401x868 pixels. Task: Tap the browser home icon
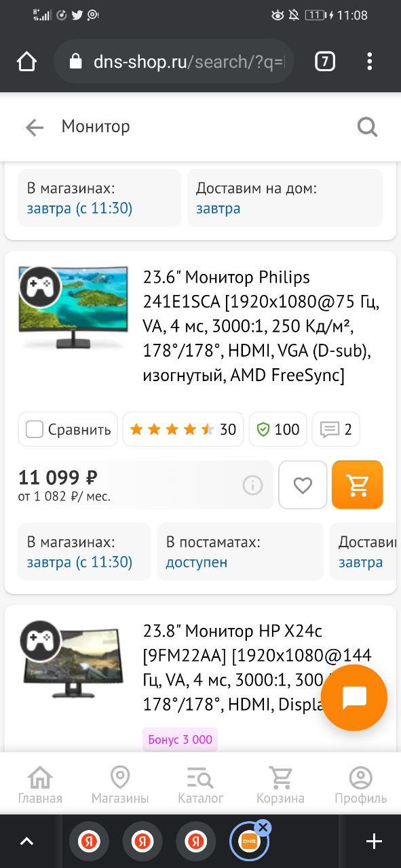click(x=26, y=62)
